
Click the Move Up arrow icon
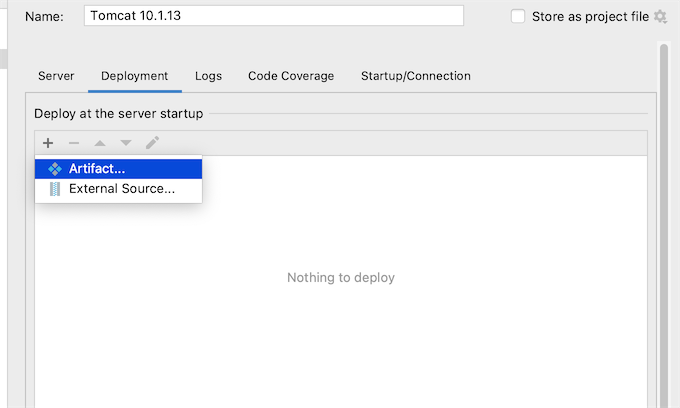pyautogui.click(x=100, y=143)
